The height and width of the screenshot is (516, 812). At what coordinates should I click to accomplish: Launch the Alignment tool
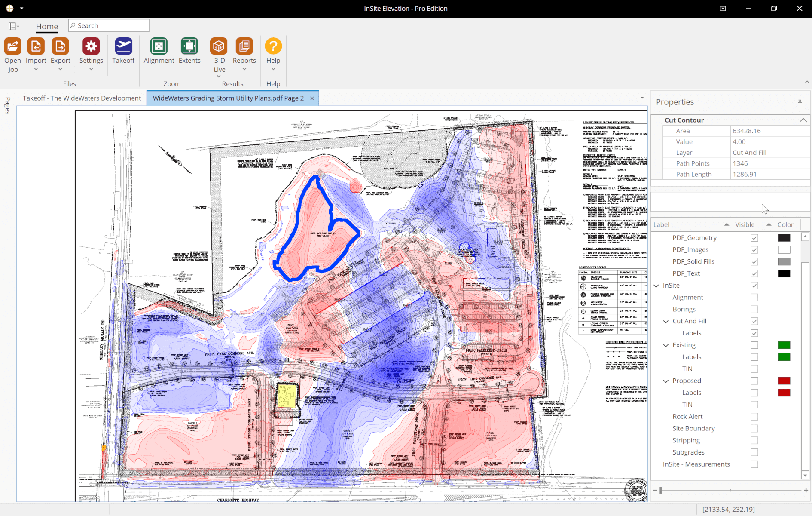[x=159, y=52]
